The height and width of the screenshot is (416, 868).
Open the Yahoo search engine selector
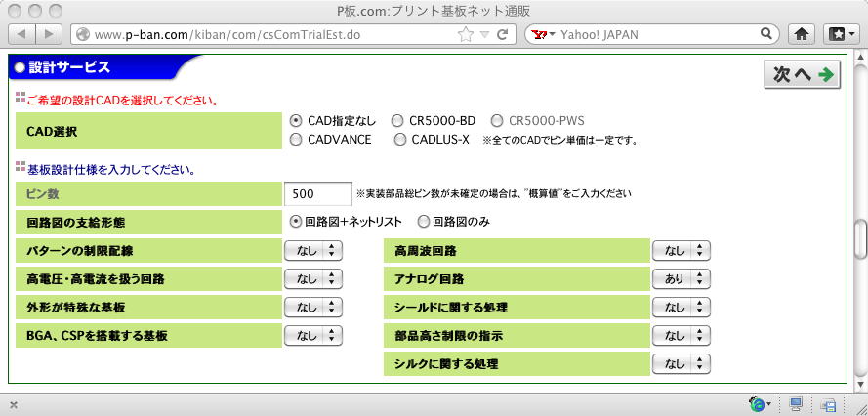(543, 35)
